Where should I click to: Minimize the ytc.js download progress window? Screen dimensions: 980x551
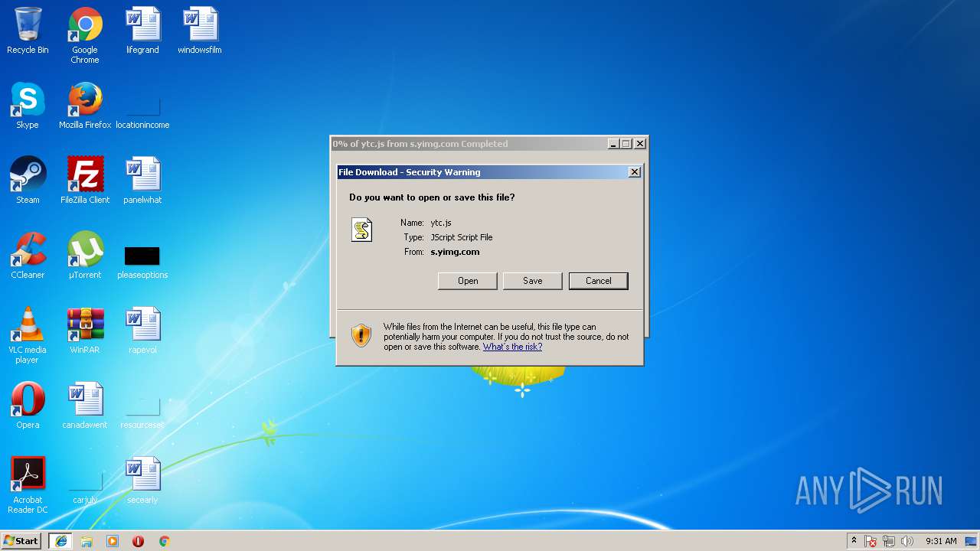point(613,144)
